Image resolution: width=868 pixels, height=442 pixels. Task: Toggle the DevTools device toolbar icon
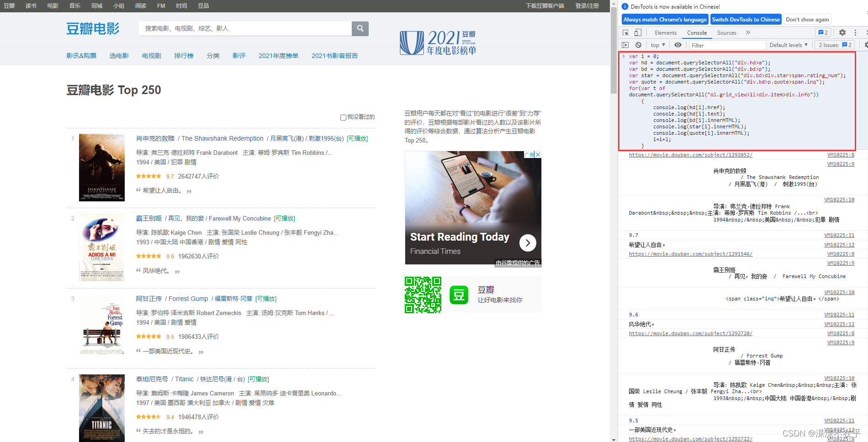[638, 32]
